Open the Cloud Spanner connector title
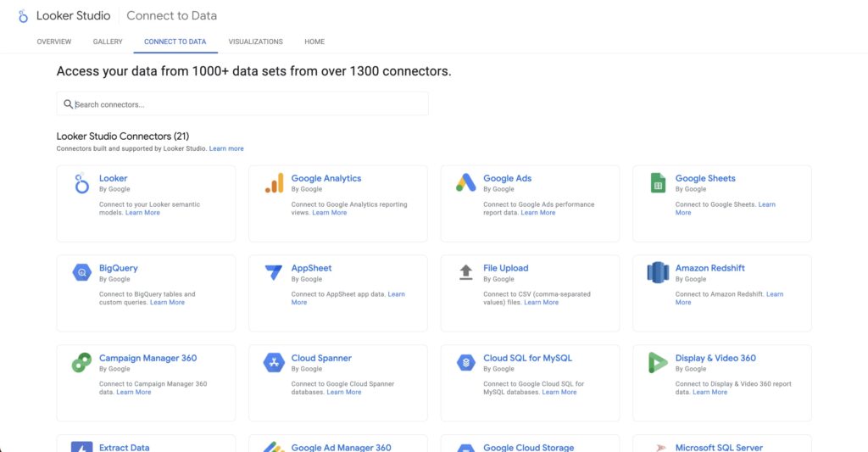The image size is (868, 452). (x=321, y=358)
